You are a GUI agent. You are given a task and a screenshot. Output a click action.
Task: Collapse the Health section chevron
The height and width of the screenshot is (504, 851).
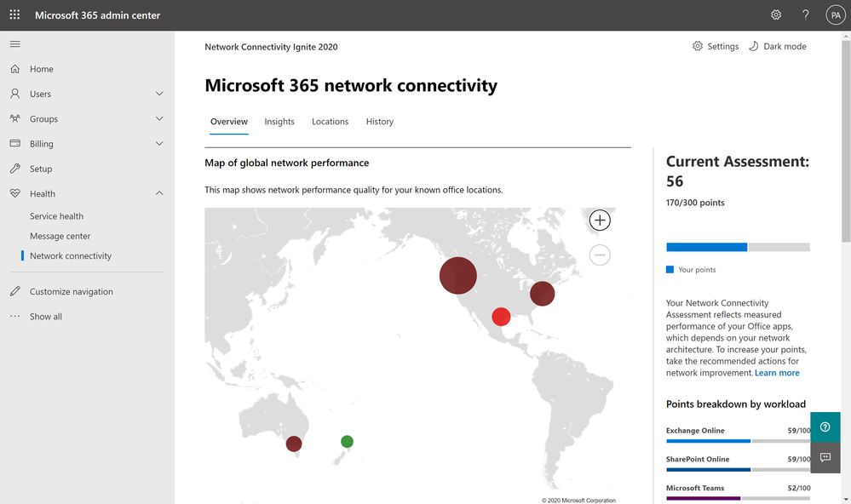159,193
